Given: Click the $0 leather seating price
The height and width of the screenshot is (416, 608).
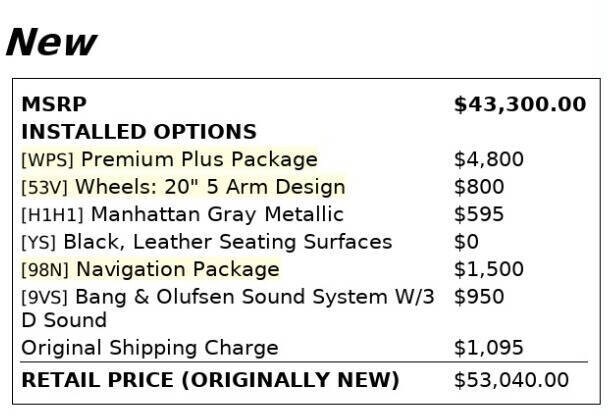Looking at the screenshot, I should click(x=466, y=242).
